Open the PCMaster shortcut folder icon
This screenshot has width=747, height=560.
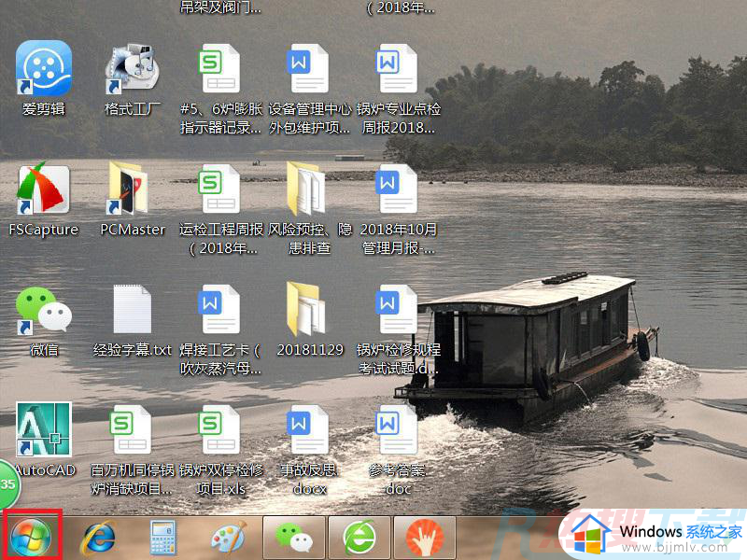[128, 188]
